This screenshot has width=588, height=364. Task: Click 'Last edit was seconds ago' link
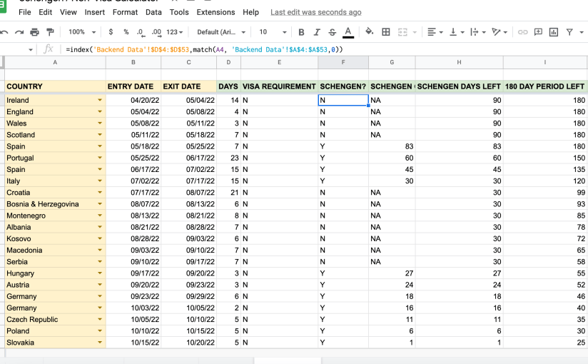(x=315, y=12)
